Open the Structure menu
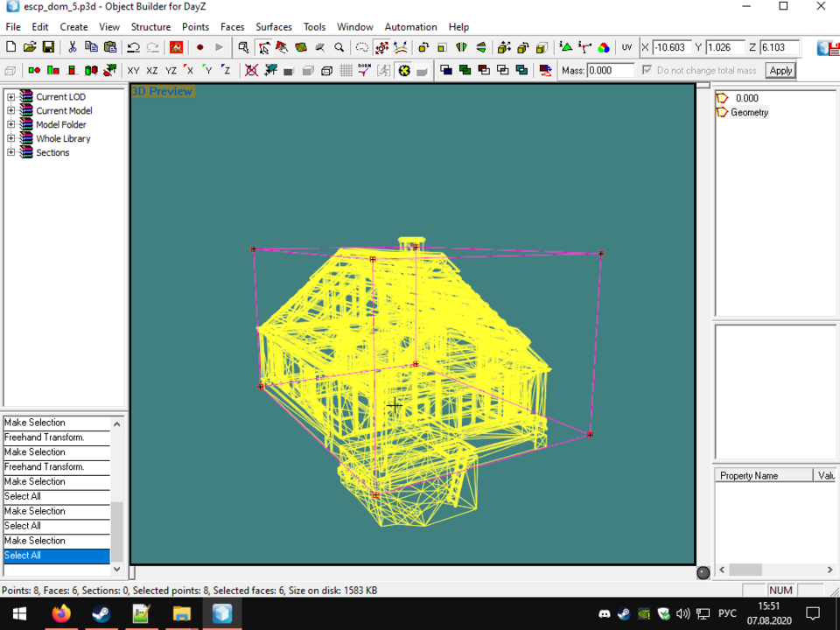The image size is (840, 630). 150,27
